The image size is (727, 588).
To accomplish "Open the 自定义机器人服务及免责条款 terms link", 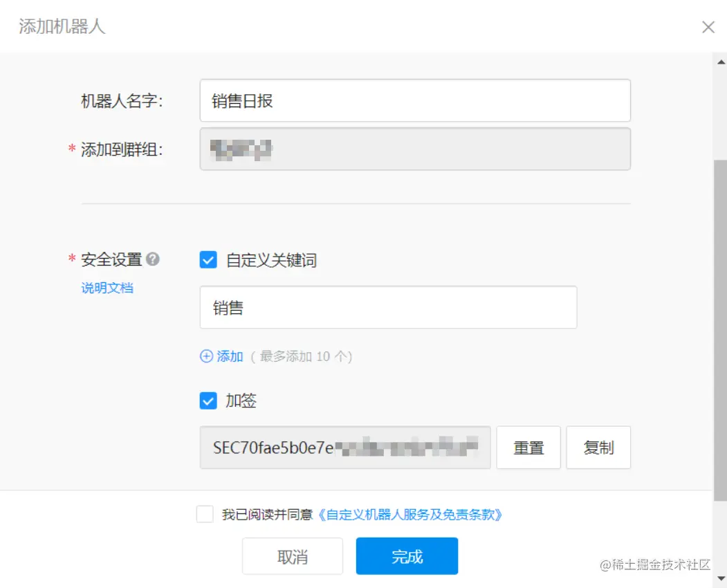I will (412, 515).
